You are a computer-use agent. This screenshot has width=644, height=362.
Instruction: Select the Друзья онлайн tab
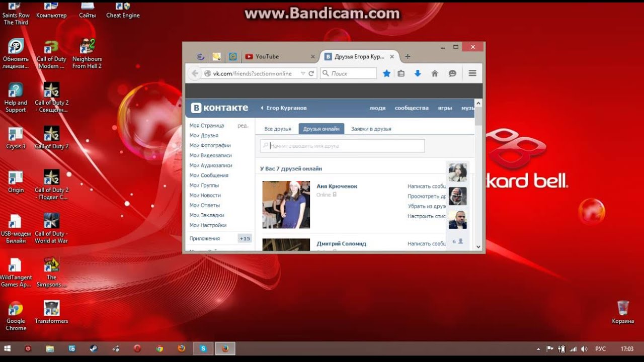click(321, 129)
